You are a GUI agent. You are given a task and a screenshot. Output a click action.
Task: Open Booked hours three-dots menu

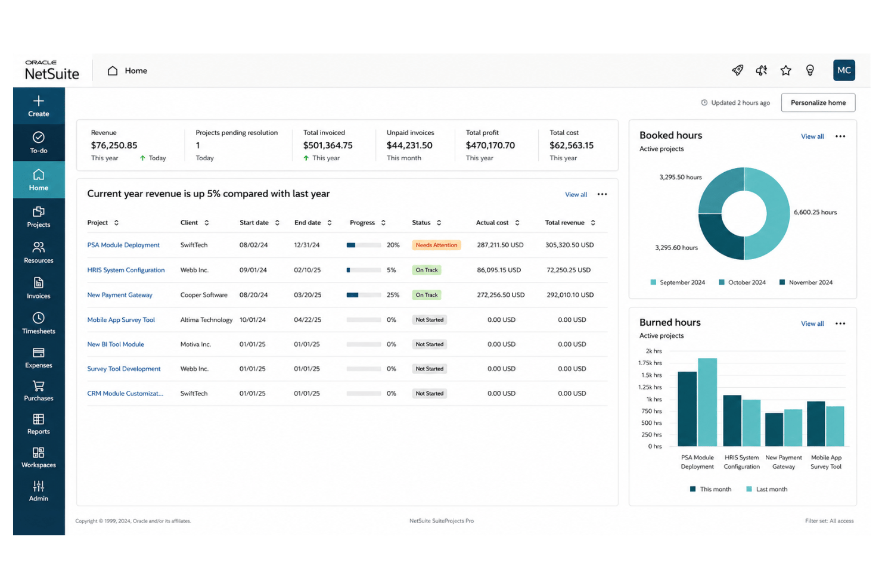click(x=840, y=136)
